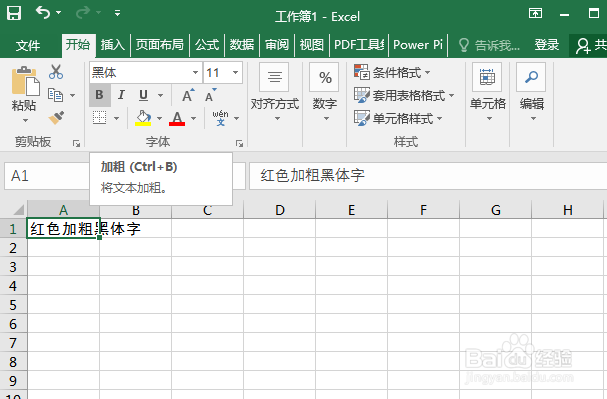Viewport: 607px width, 399px height.
Task: Open the phonetic guide dropdown arrow
Action: click(x=237, y=118)
